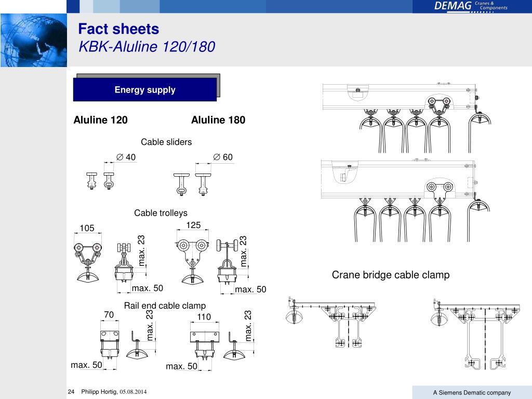This screenshot has height=399, width=532.
Task: Click the 'Cable sliders' label
Action: point(166,142)
